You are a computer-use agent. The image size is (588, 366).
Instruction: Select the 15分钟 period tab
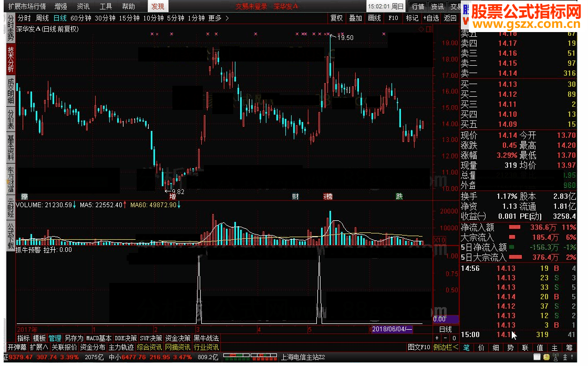(129, 18)
